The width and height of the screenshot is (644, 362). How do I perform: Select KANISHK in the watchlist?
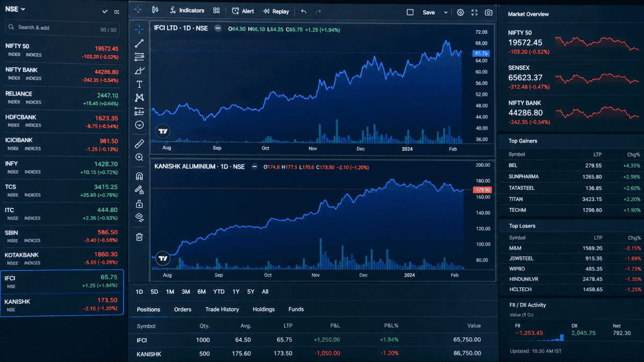click(x=62, y=305)
